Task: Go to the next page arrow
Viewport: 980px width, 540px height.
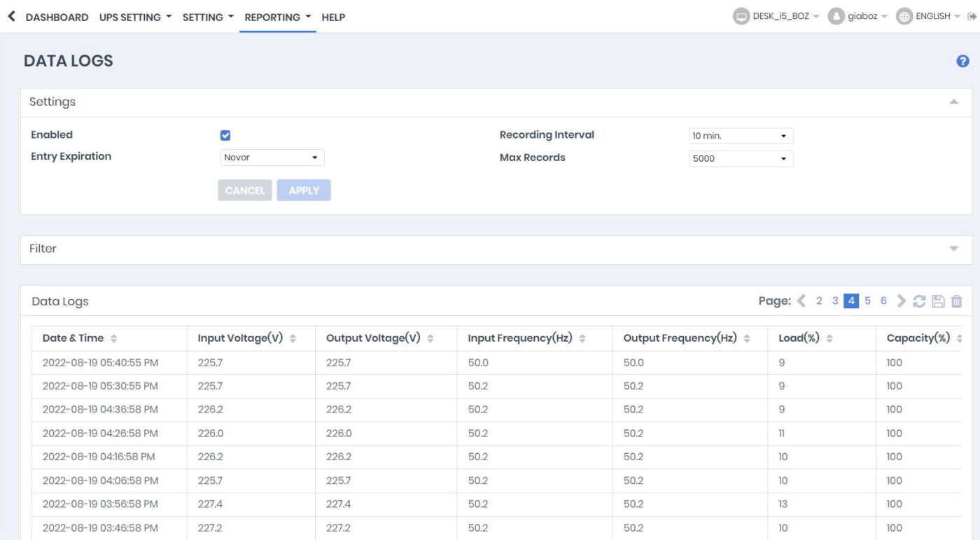Action: point(902,301)
